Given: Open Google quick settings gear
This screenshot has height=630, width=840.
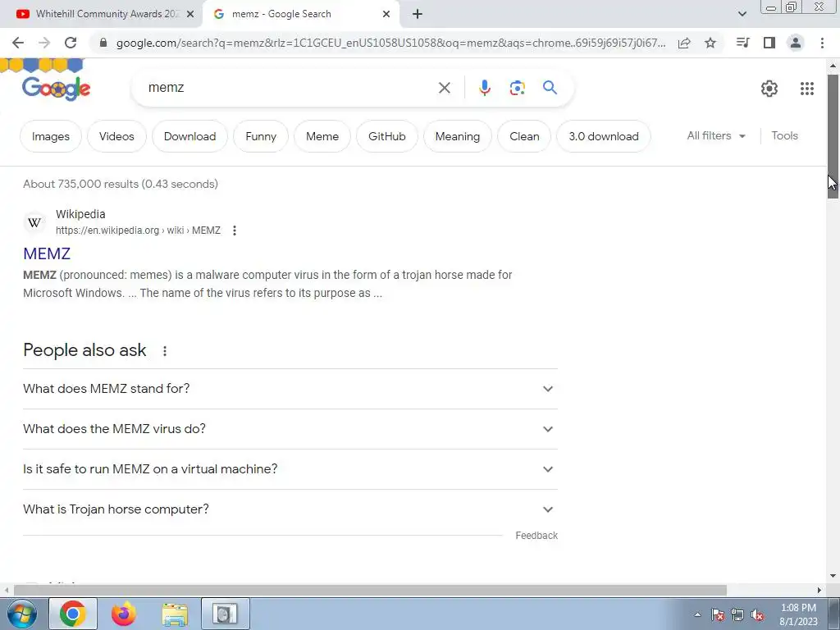Looking at the screenshot, I should [x=769, y=89].
